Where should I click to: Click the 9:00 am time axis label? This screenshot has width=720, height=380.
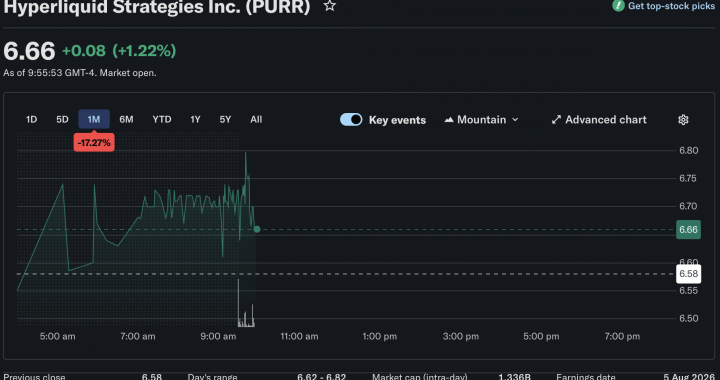point(218,336)
